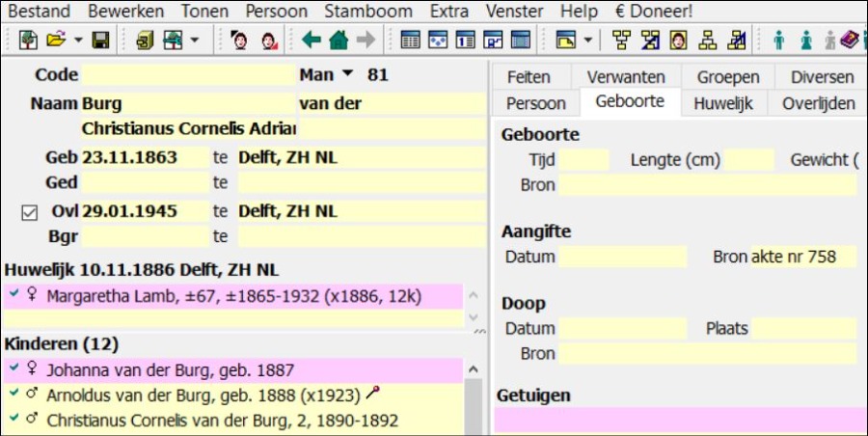Image resolution: width=868 pixels, height=436 pixels.
Task: Click the Kinderen list scrollbar up arrow
Action: pos(472,368)
